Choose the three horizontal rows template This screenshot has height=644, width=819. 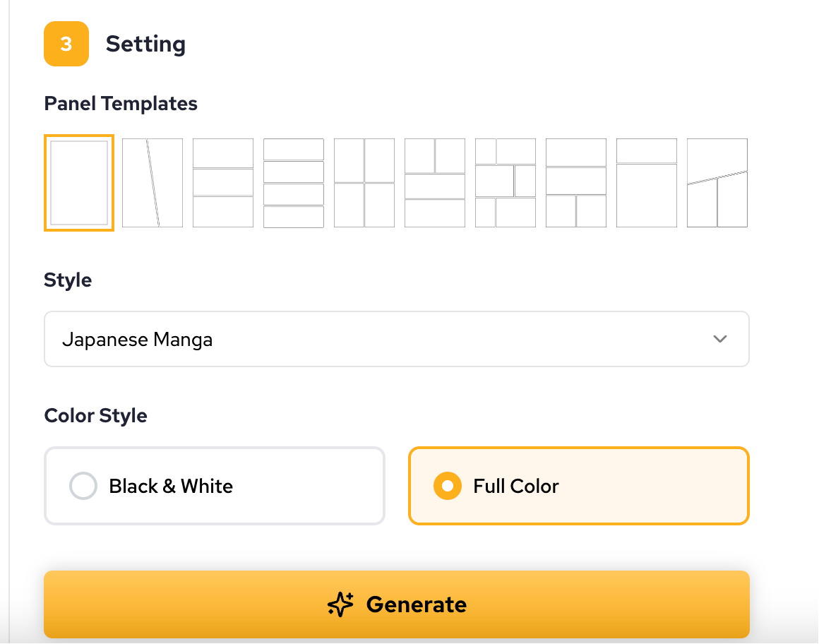coord(223,182)
